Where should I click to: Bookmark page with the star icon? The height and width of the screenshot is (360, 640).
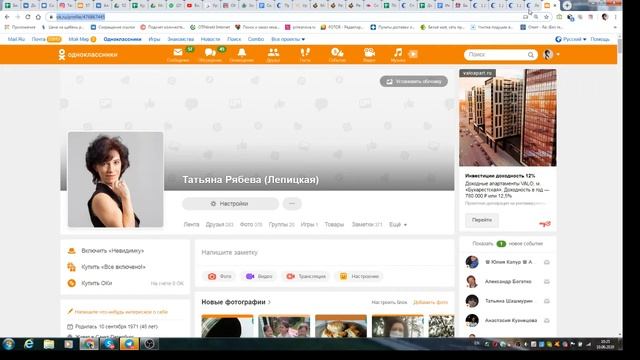tap(546, 17)
